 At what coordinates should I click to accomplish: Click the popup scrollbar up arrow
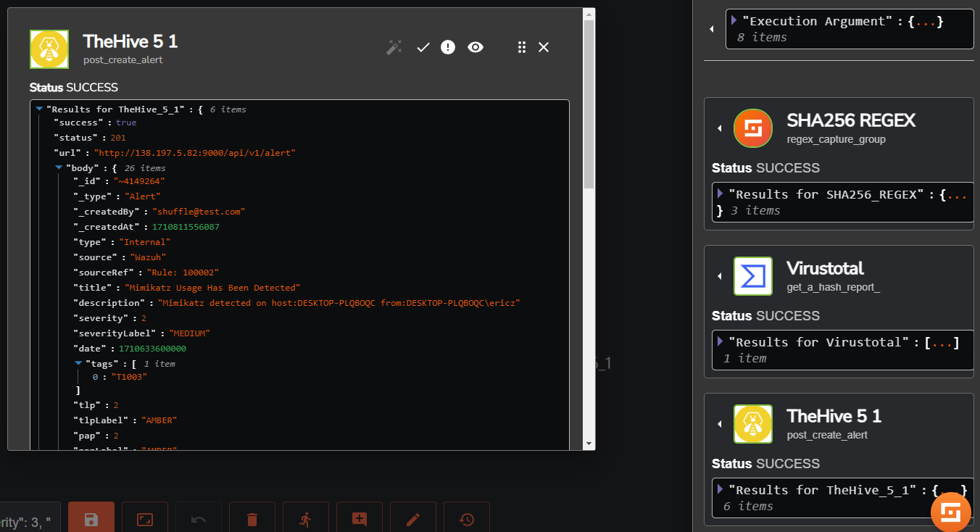589,14
